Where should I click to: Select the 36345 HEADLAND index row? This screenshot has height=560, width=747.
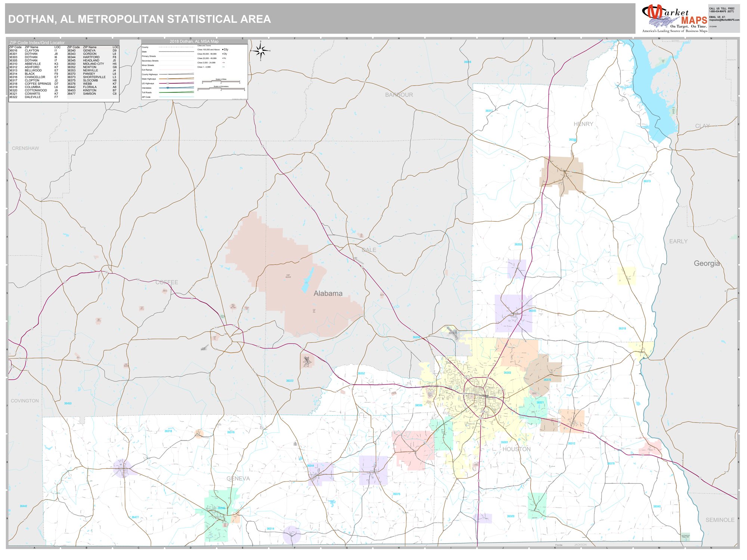pos(92,60)
